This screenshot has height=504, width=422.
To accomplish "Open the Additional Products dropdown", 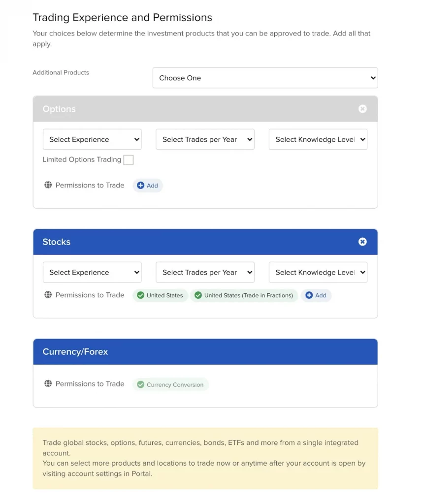I will pos(265,78).
